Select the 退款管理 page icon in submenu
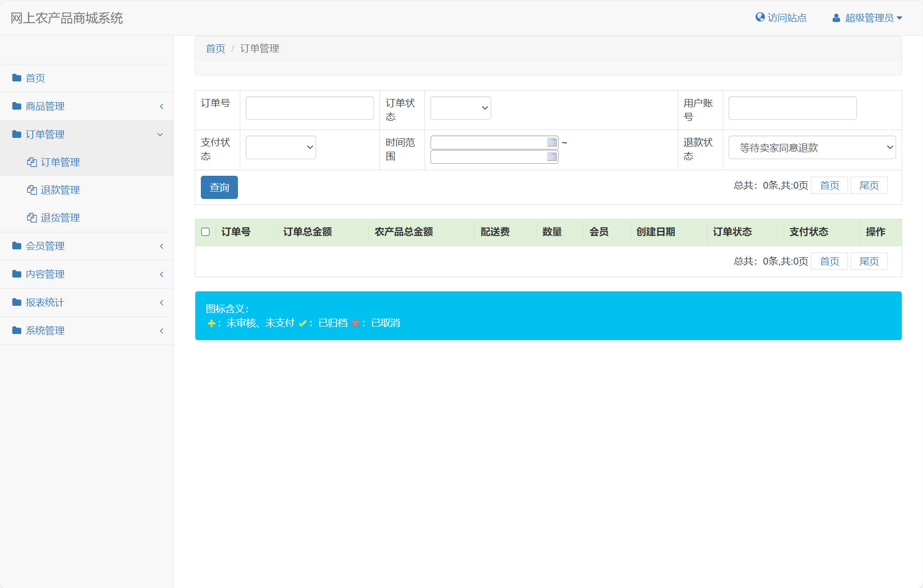The width and height of the screenshot is (923, 588). (31, 190)
